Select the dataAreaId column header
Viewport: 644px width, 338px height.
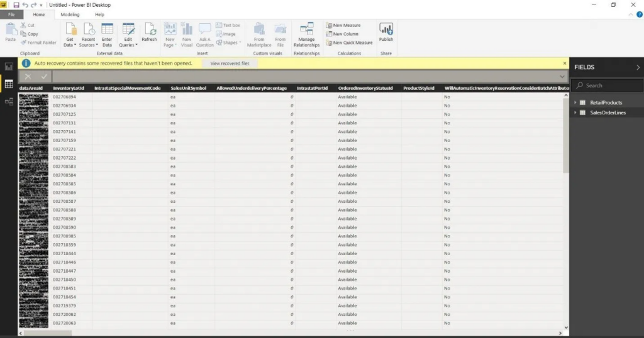point(31,88)
